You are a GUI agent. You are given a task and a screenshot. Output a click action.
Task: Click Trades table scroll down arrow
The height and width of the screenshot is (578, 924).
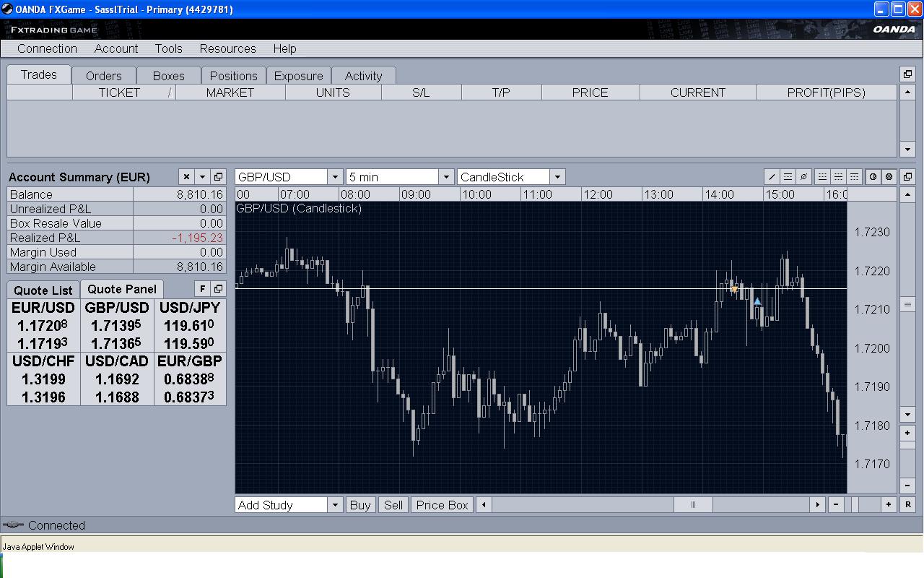tap(908, 150)
